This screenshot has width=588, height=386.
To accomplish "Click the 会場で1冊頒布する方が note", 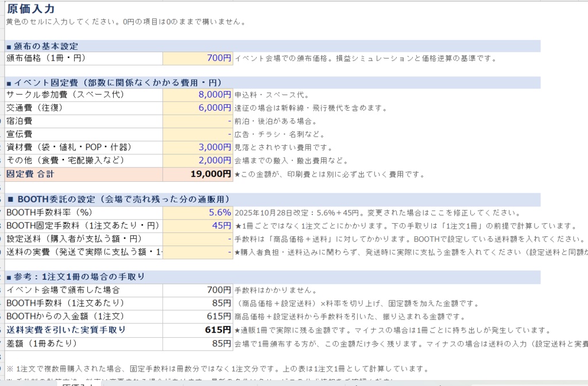I will tap(411, 344).
